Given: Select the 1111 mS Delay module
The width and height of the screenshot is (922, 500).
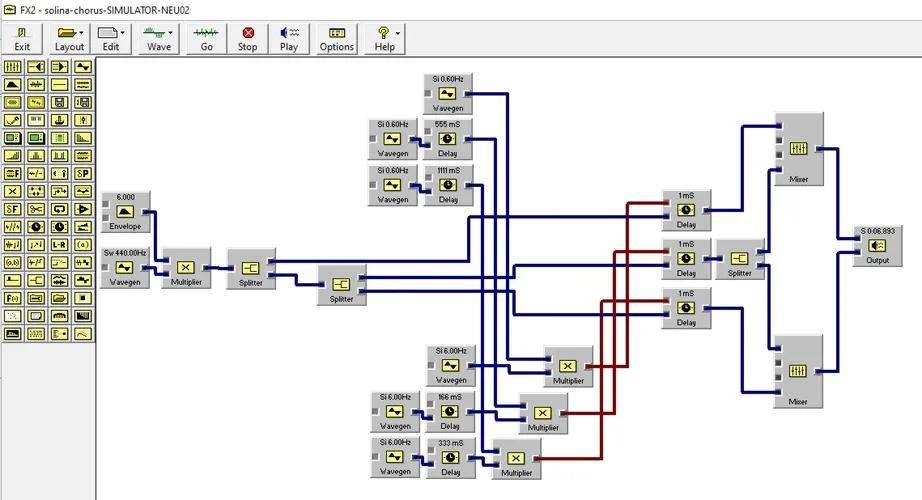Looking at the screenshot, I should 448,185.
